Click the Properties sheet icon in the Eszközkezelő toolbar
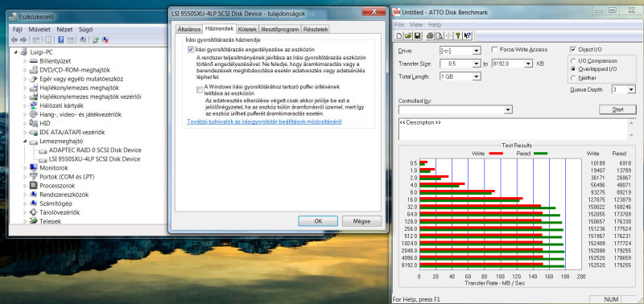Image resolution: width=644 pixels, height=304 pixels. (48, 39)
